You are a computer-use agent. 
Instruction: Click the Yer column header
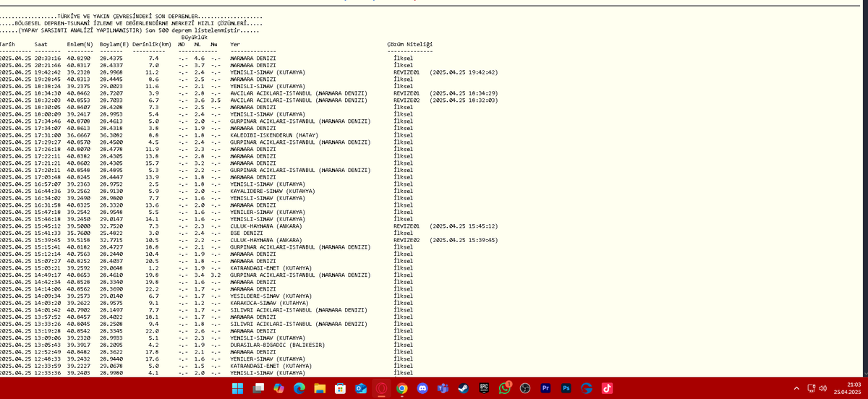point(234,44)
